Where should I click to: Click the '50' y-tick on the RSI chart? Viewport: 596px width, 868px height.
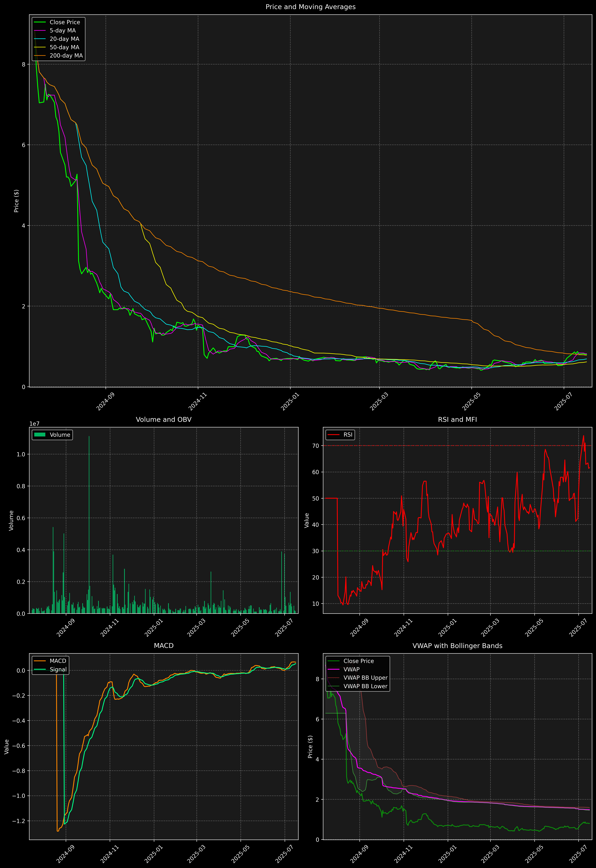click(x=316, y=498)
